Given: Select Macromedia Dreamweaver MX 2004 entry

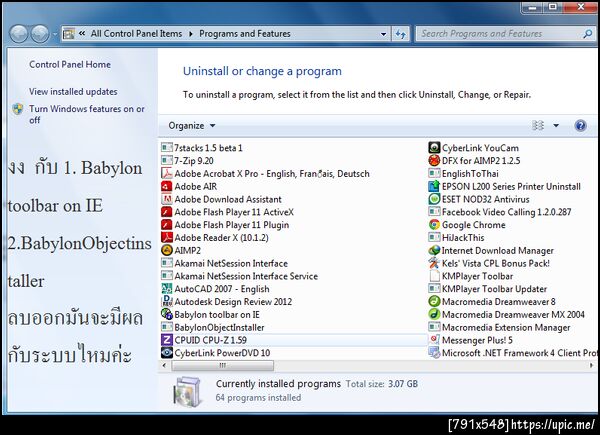Looking at the screenshot, I should pyautogui.click(x=507, y=314).
